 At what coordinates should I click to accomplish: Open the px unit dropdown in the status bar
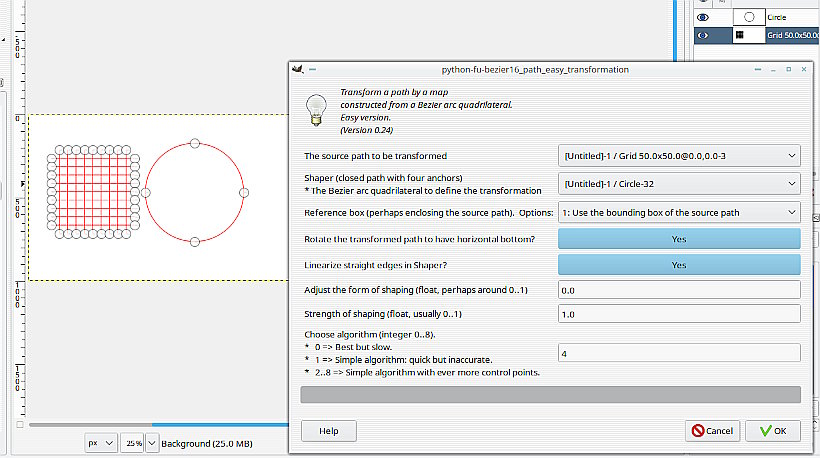pos(101,443)
